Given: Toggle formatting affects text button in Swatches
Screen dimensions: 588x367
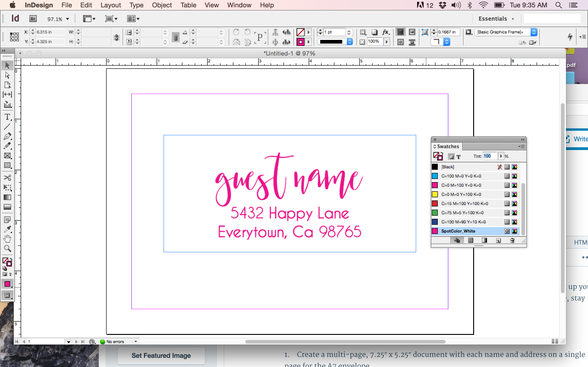Looking at the screenshot, I should 458,157.
